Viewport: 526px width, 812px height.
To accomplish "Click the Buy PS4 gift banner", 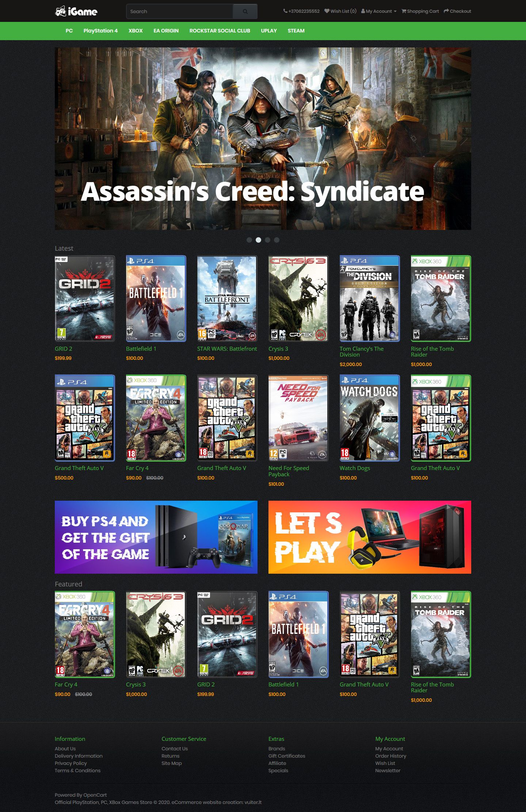I will (x=156, y=537).
